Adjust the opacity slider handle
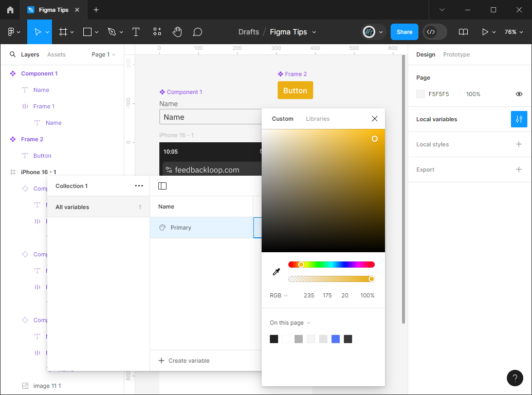 pyautogui.click(x=372, y=279)
